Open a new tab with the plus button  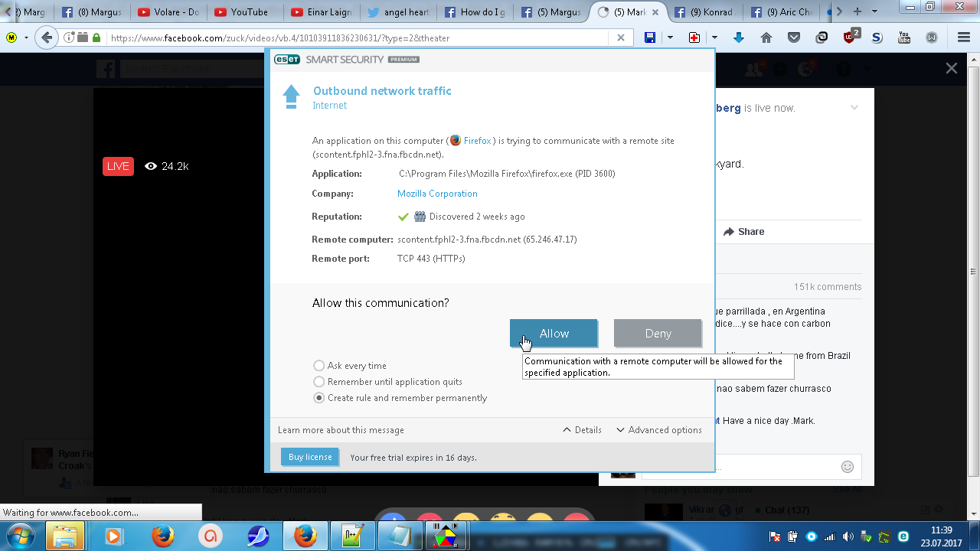[x=857, y=11]
